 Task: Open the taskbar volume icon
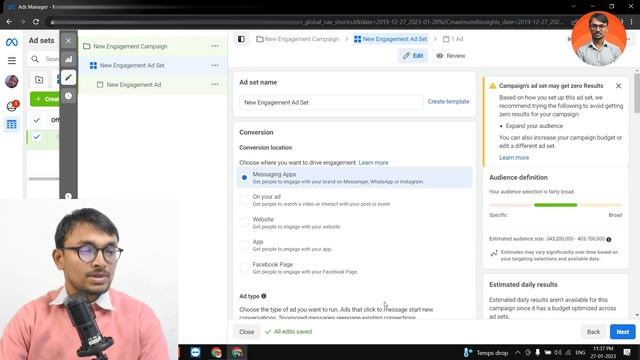pyautogui.click(x=558, y=352)
